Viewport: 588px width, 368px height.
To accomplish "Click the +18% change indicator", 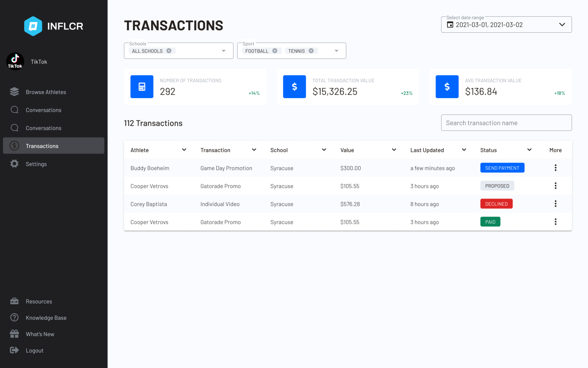I will [559, 93].
